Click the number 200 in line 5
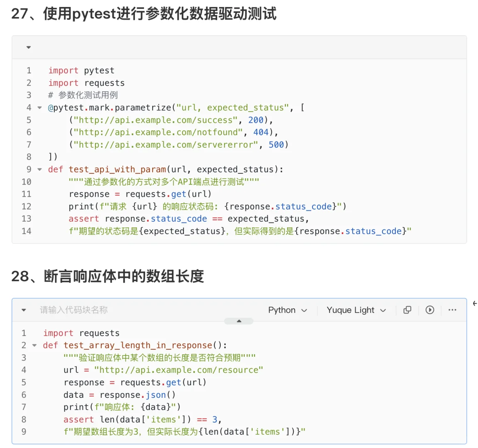 [256, 120]
